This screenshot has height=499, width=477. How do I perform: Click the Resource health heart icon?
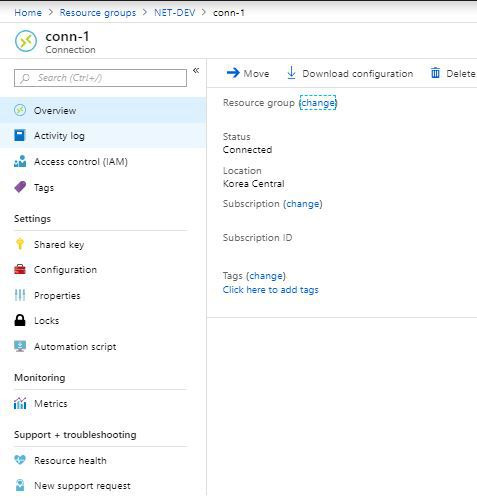(20, 460)
